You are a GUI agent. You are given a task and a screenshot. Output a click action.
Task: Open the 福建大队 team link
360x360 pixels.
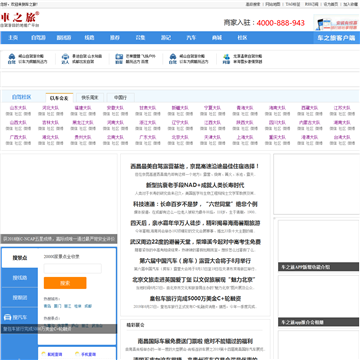tap(83, 108)
